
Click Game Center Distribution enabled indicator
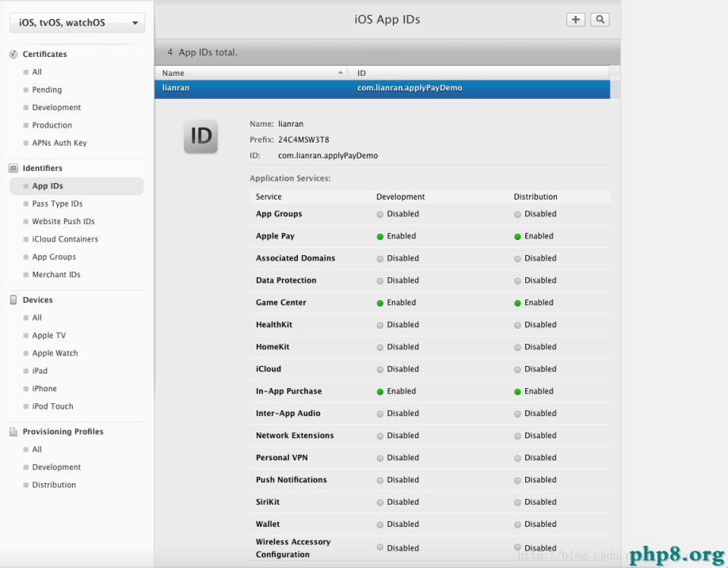(x=518, y=303)
